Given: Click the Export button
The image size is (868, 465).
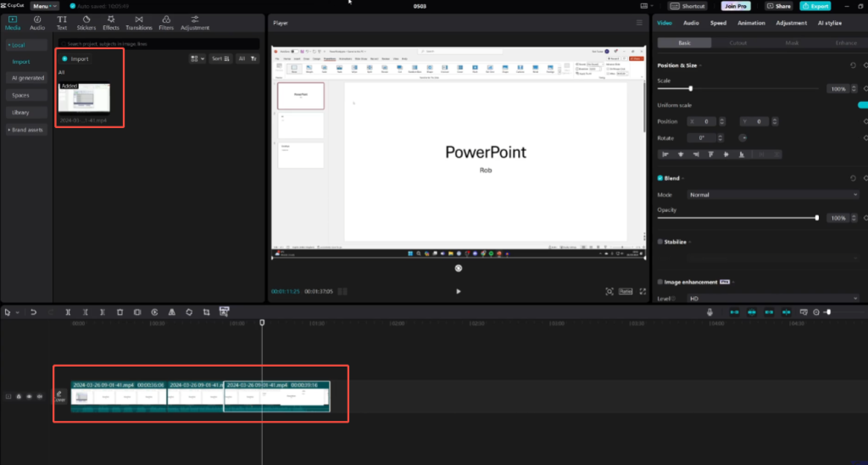Looking at the screenshot, I should (x=815, y=6).
